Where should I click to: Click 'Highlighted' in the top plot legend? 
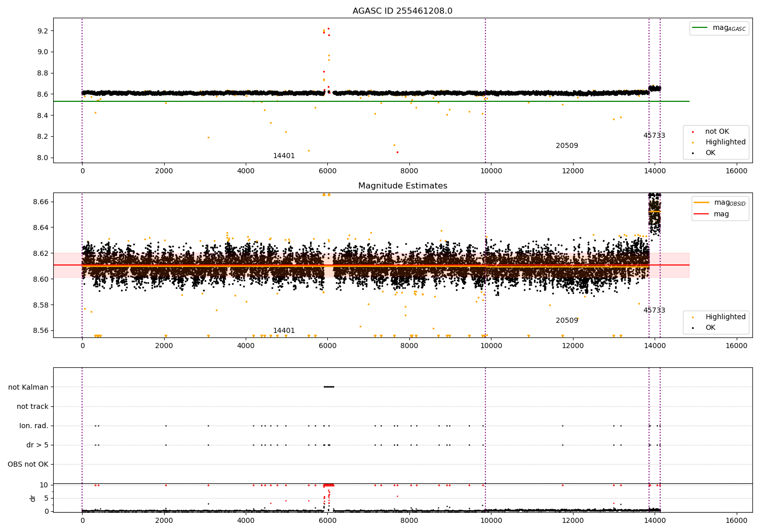point(726,142)
